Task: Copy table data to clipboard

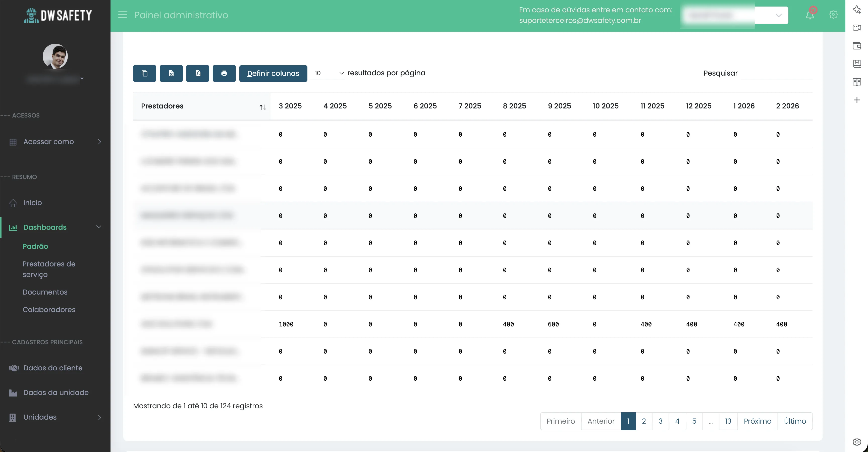Action: tap(145, 73)
